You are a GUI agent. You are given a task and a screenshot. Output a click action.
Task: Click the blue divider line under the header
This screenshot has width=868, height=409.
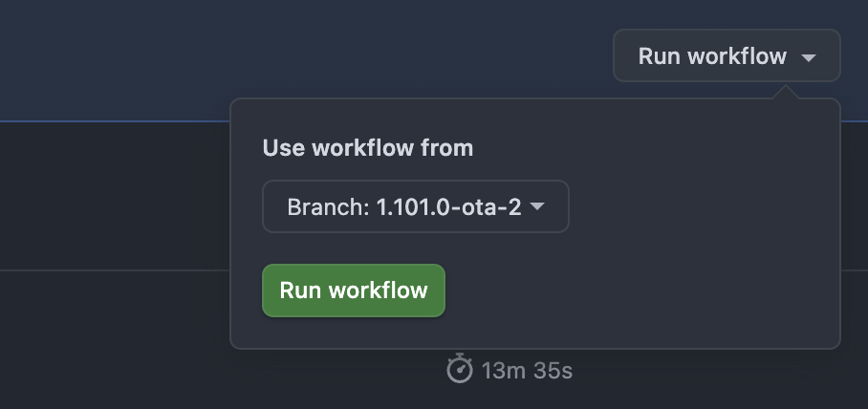[x=115, y=121]
